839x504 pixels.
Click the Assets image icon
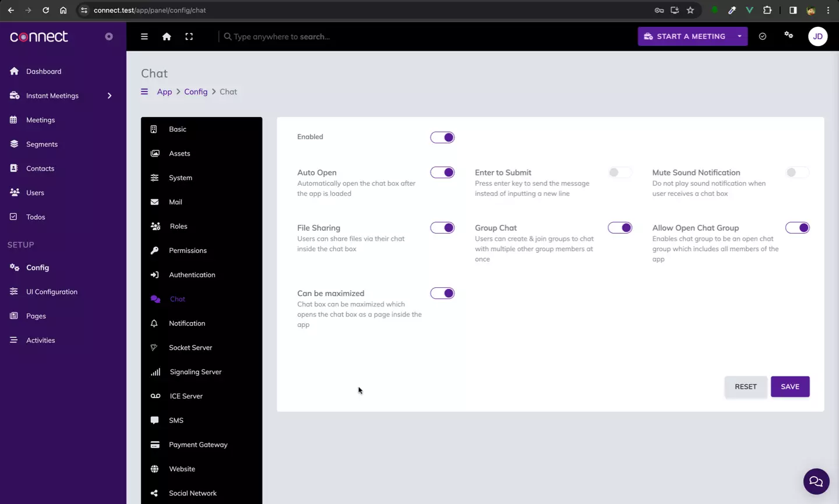(155, 153)
